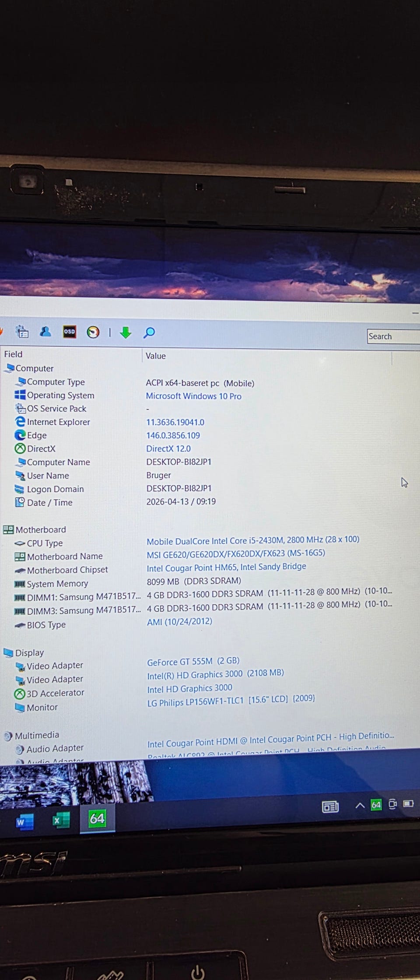The height and width of the screenshot is (980, 420).
Task: Click the System Memory row icon
Action: [x=20, y=584]
